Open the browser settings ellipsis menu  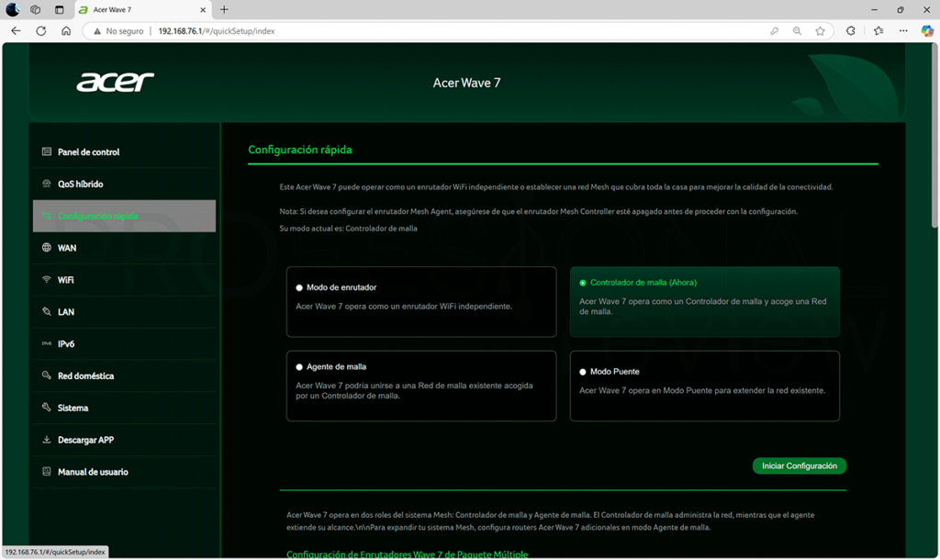903,30
